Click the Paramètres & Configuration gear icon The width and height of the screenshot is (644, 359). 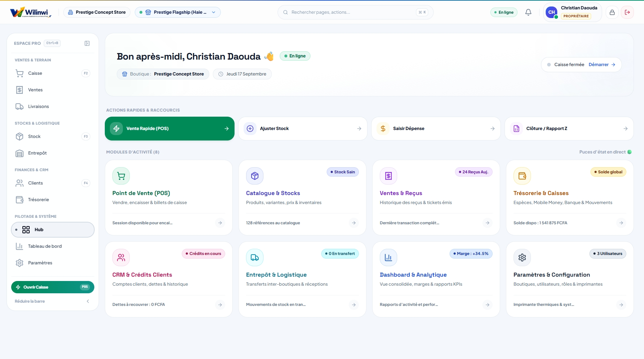click(522, 258)
